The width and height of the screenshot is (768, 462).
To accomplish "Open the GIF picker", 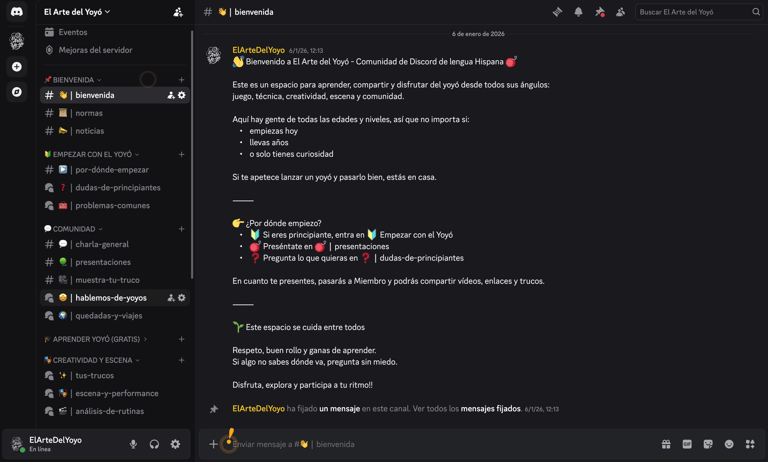I will [x=687, y=444].
